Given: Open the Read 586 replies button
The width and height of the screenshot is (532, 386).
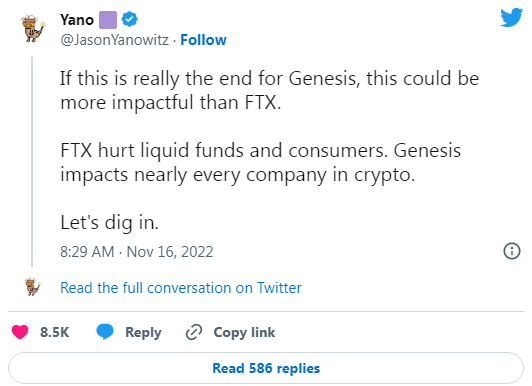Looking at the screenshot, I should [266, 368].
